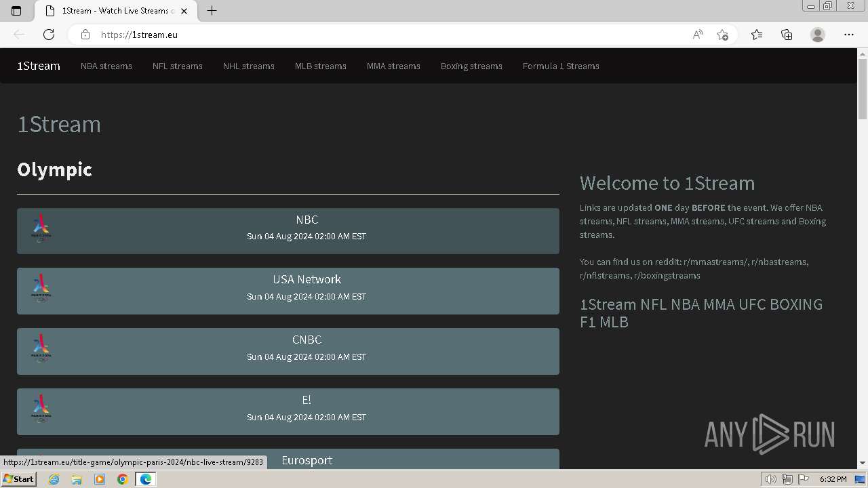Click Paris 2024 logo on NBC card

click(x=41, y=228)
